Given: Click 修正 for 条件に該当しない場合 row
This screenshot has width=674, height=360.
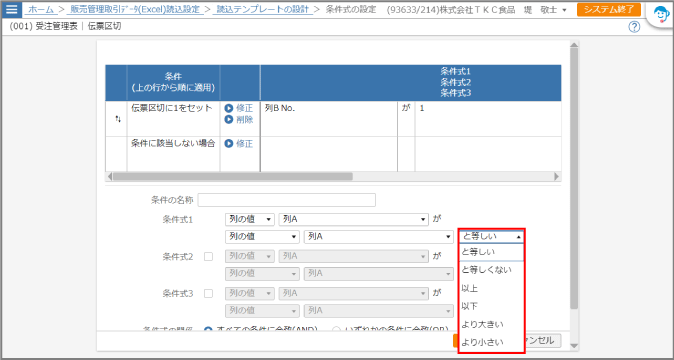Looking at the screenshot, I should click(239, 144).
